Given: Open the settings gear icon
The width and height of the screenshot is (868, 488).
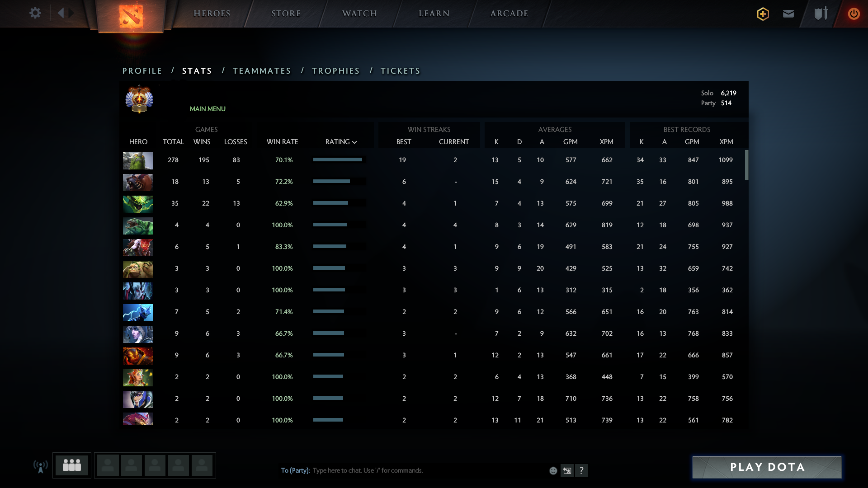Looking at the screenshot, I should click(35, 13).
